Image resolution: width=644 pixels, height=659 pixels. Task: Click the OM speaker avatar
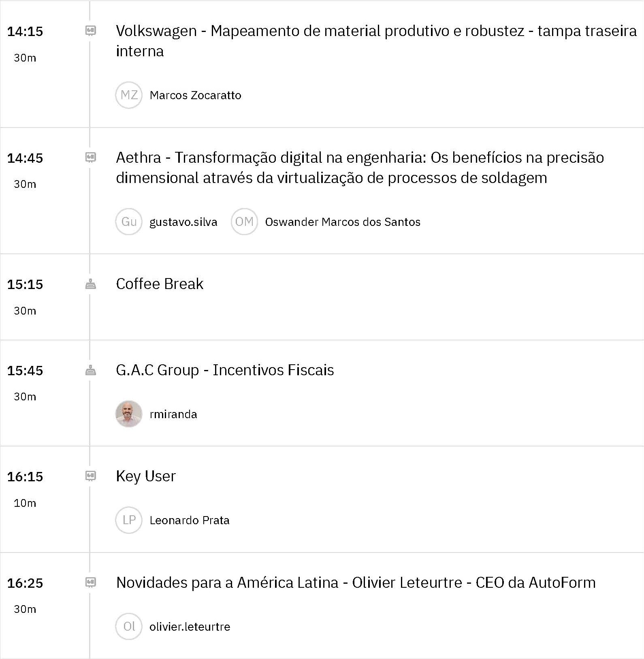pos(244,222)
